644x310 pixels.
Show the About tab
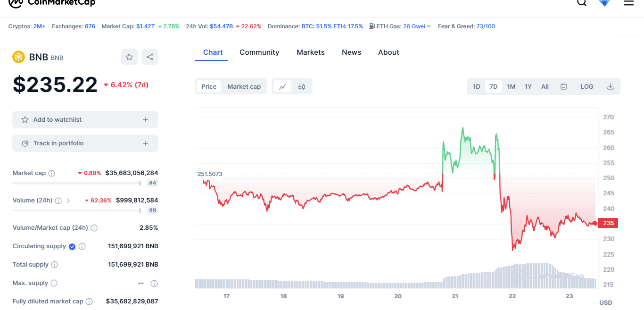[x=388, y=52]
